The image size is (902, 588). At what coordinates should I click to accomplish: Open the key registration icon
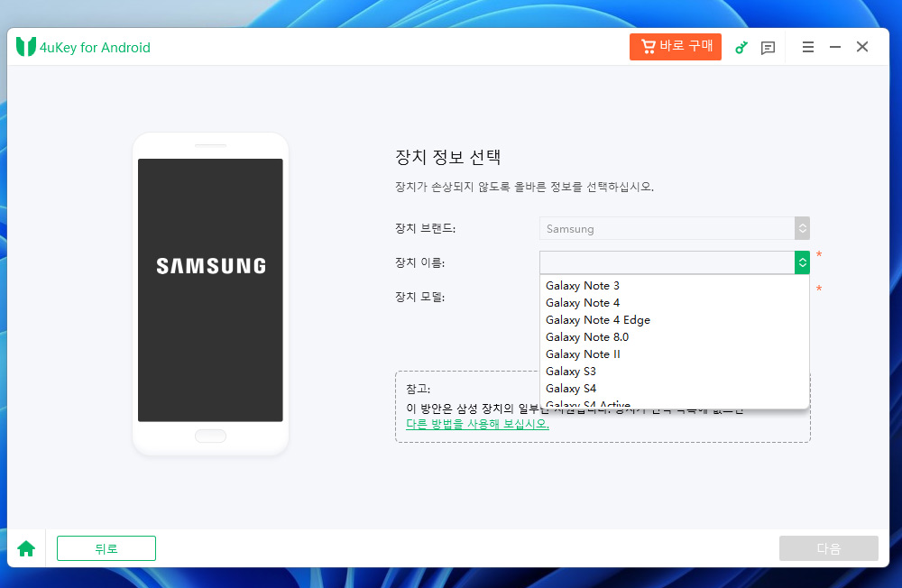coord(741,47)
